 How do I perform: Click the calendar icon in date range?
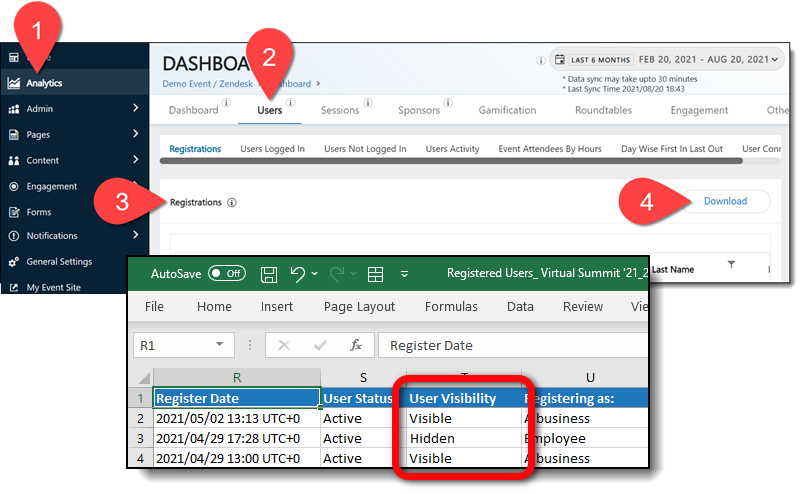(x=560, y=60)
